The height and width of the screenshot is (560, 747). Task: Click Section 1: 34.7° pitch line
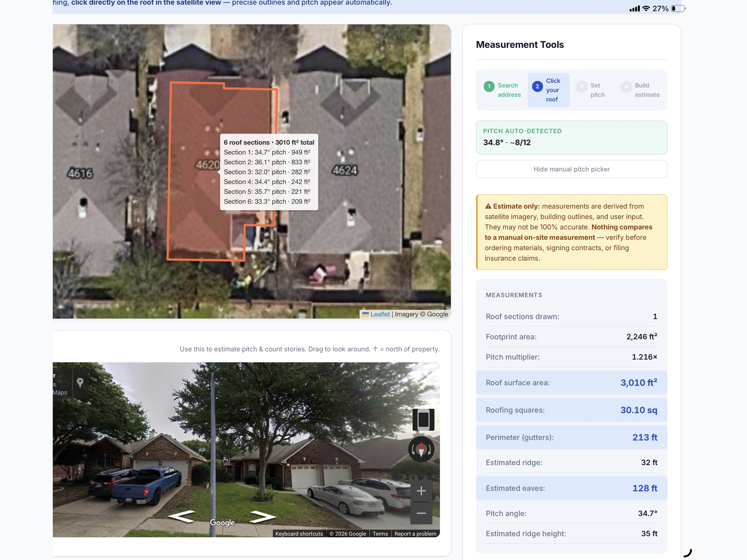click(267, 152)
